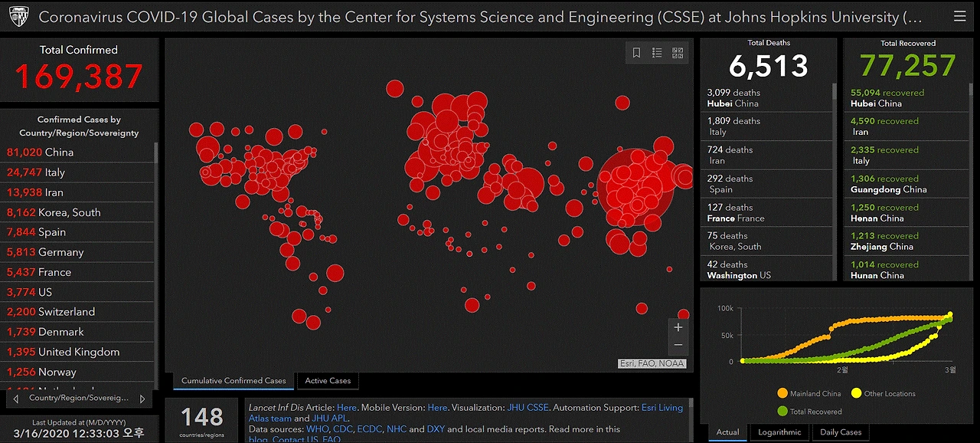Visit the ECDC data source link
The height and width of the screenshot is (443, 980).
point(369,429)
